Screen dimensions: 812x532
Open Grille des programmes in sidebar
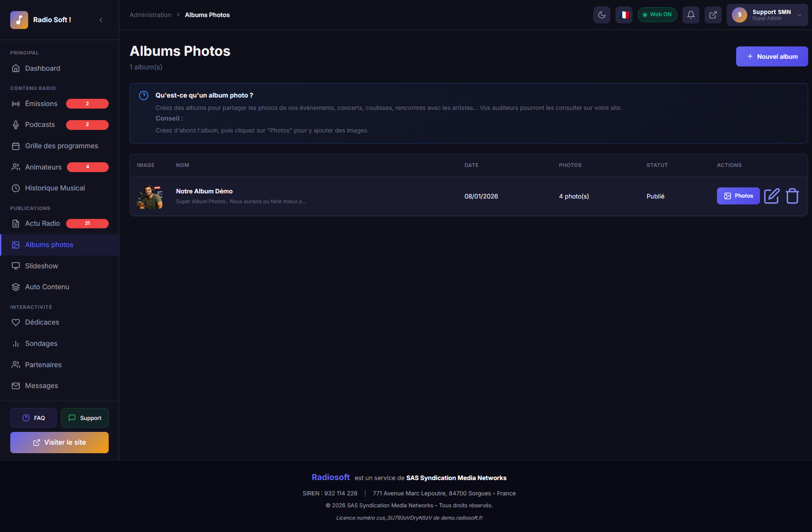pos(61,146)
